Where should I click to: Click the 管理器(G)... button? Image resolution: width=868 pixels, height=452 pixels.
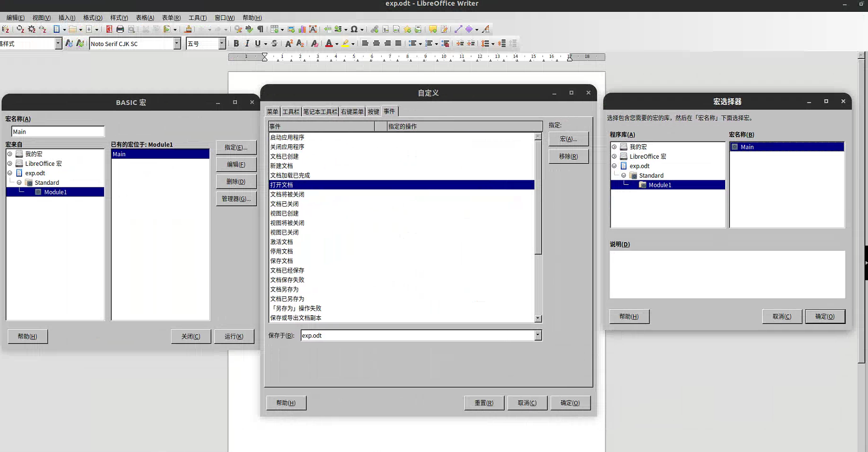tap(236, 199)
